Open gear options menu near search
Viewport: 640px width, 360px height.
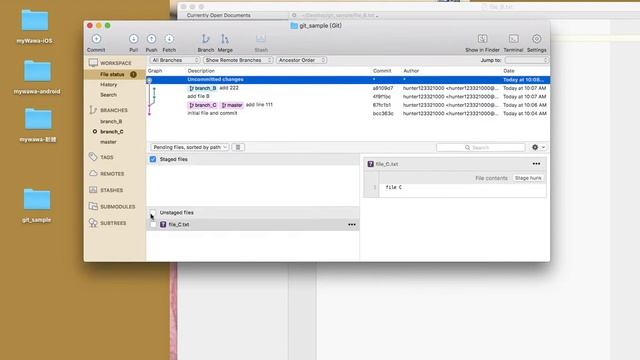pos(538,147)
